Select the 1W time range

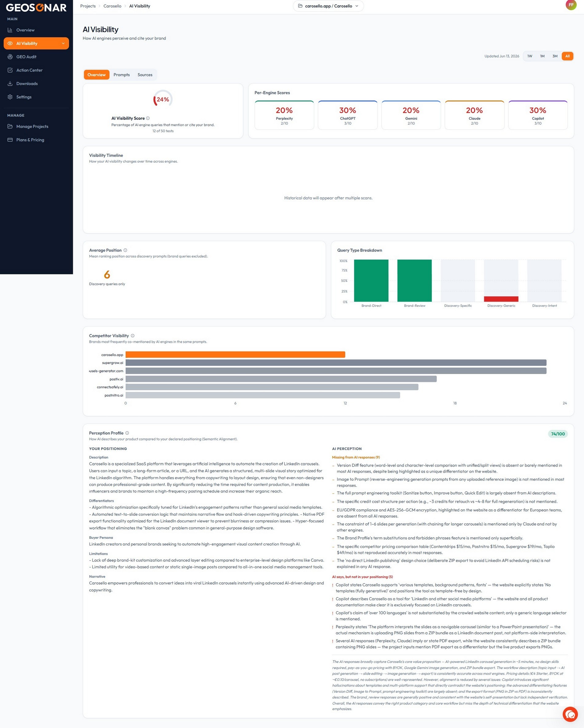(x=530, y=56)
